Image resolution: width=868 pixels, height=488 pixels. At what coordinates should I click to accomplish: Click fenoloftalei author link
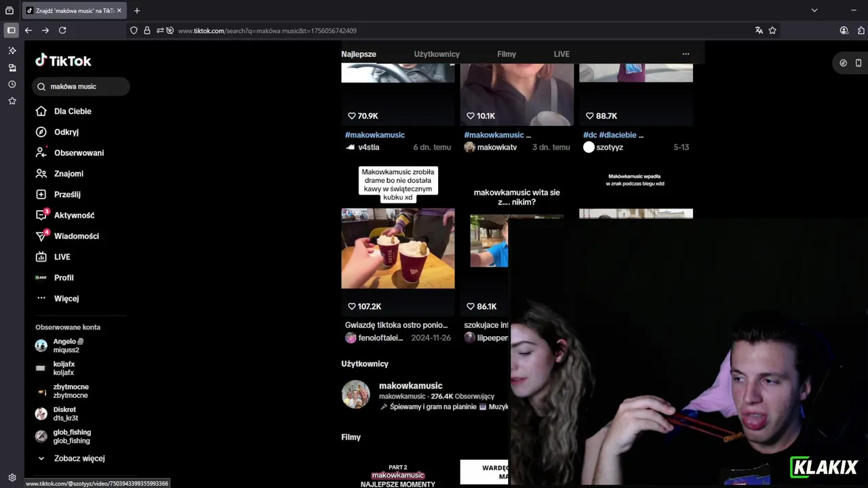point(380,338)
